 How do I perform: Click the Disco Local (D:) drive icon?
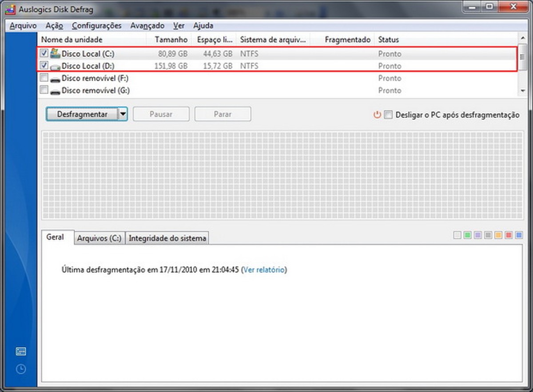click(x=56, y=66)
